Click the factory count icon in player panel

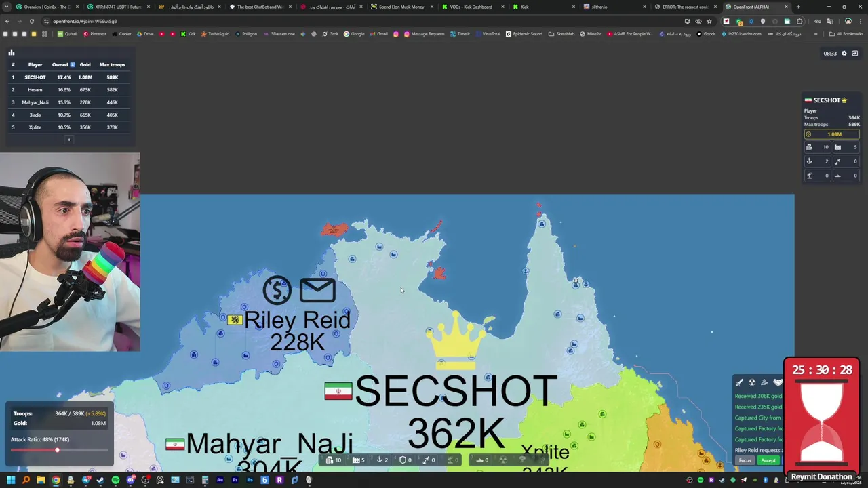pyautogui.click(x=838, y=147)
